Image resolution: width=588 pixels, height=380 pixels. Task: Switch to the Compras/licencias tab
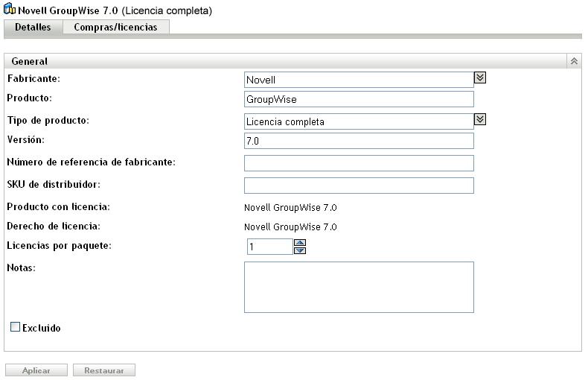tap(115, 28)
